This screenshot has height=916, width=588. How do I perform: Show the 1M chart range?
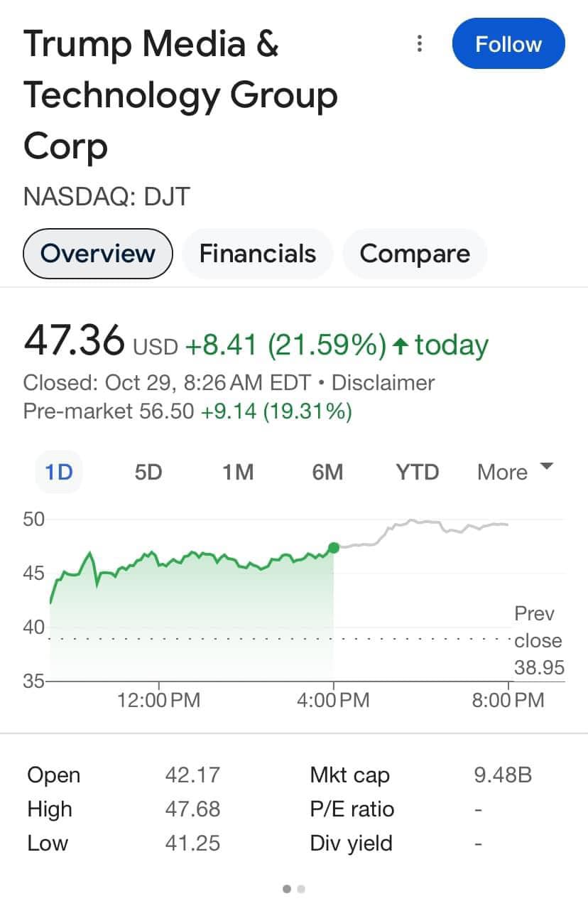[238, 472]
